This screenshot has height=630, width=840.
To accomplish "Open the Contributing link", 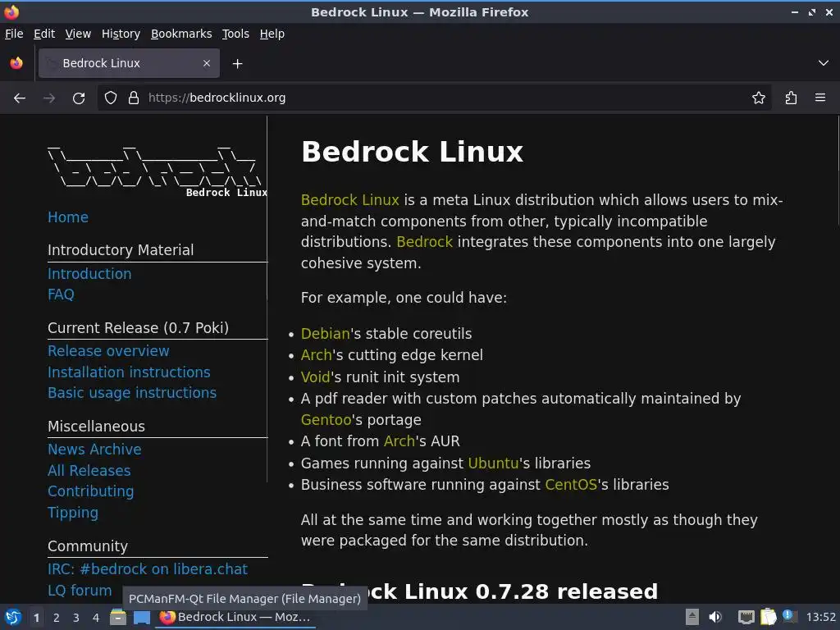I will pos(90,492).
